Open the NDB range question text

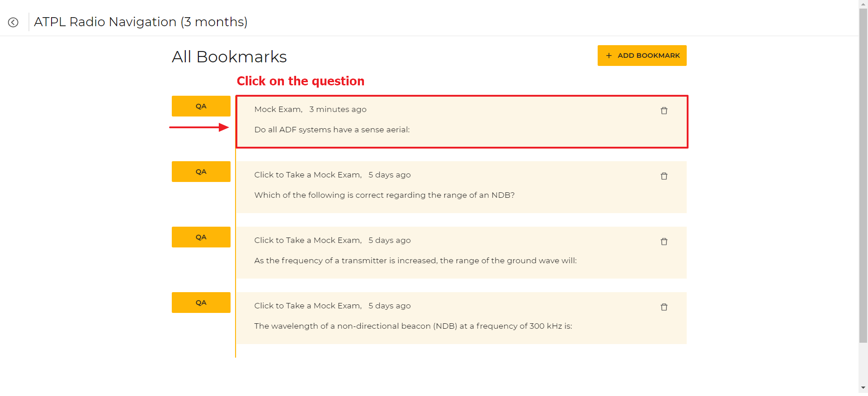click(x=384, y=195)
